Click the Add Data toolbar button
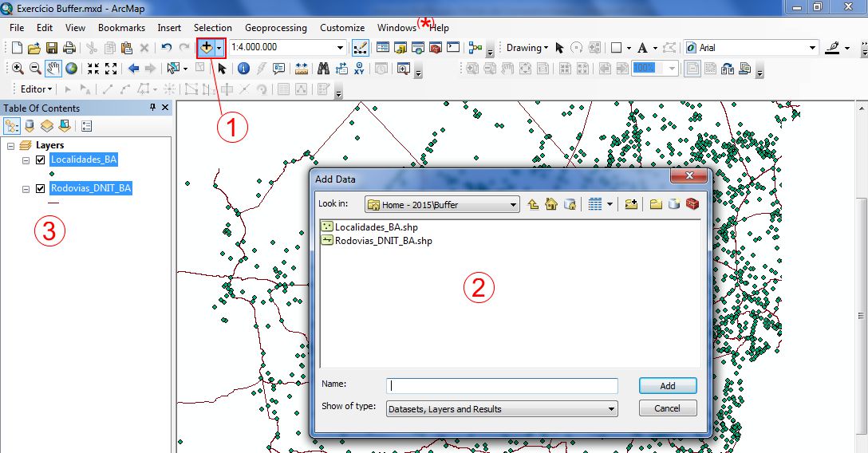The image size is (868, 453). [206, 48]
